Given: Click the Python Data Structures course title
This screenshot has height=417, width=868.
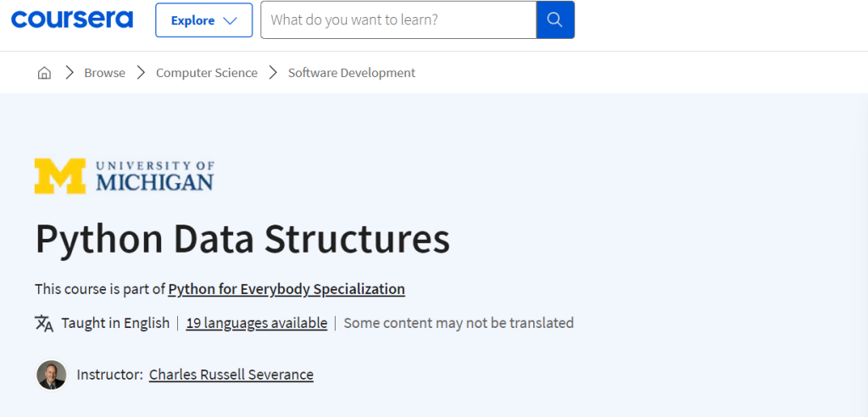Looking at the screenshot, I should (x=242, y=240).
